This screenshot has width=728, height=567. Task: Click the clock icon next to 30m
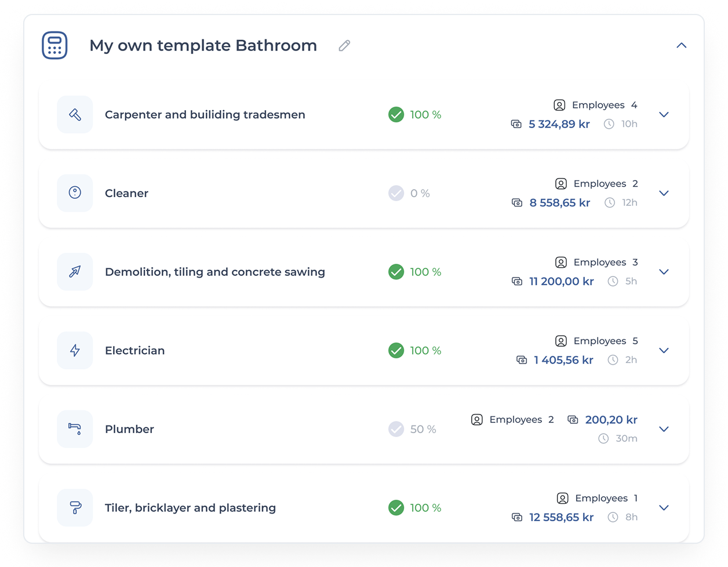tap(603, 438)
